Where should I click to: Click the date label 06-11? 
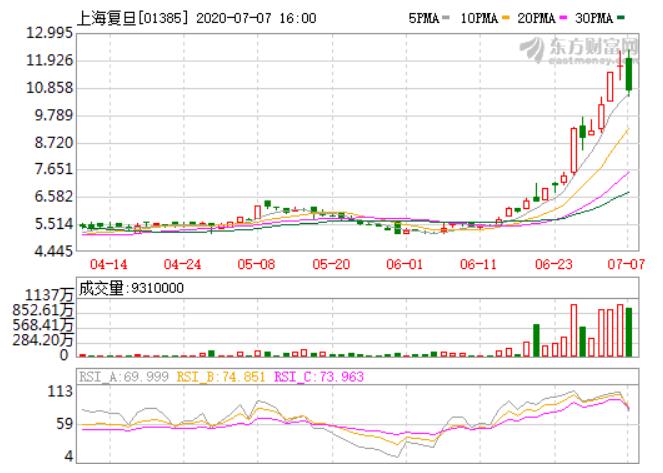479,265
